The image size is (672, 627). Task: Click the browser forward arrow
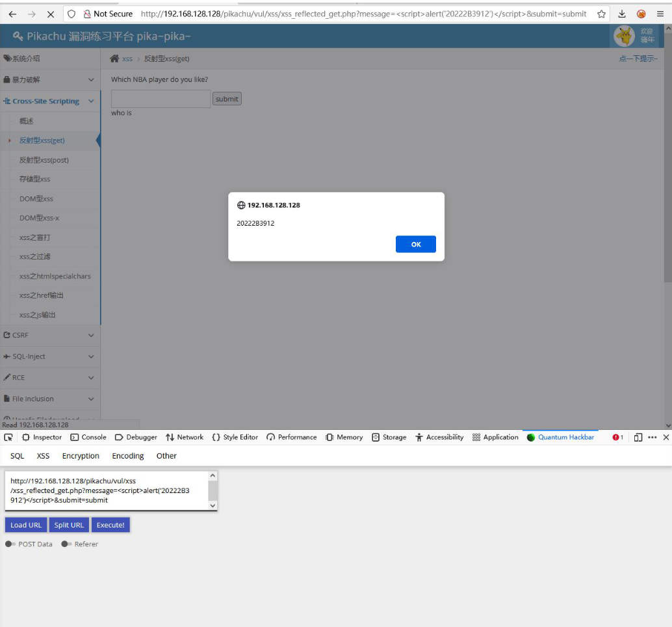(x=31, y=14)
